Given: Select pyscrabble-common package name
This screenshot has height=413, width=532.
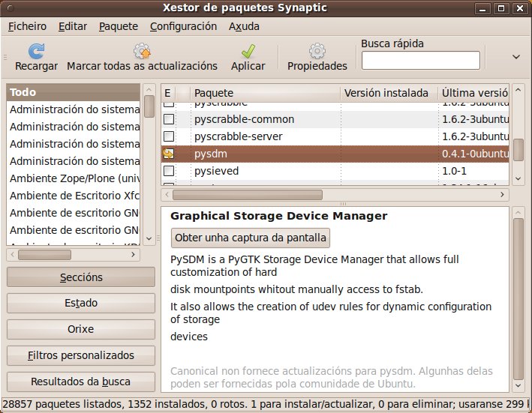Looking at the screenshot, I should click(x=245, y=119).
